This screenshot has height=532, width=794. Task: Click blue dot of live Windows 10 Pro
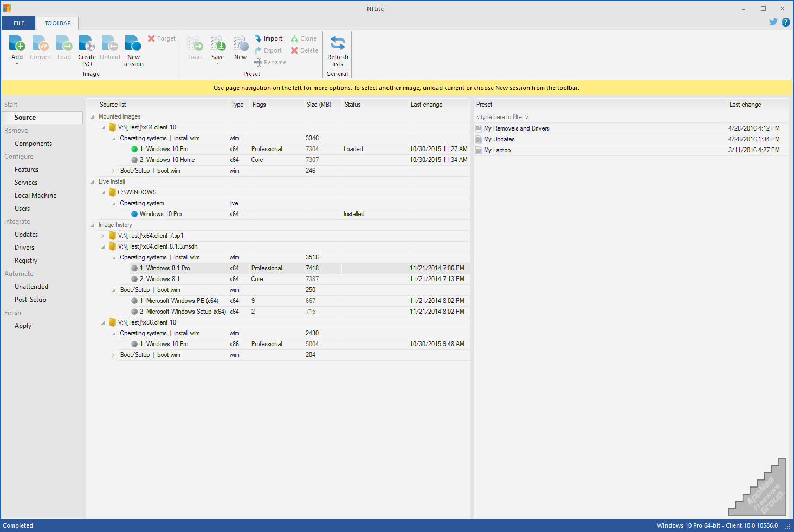[x=134, y=214]
